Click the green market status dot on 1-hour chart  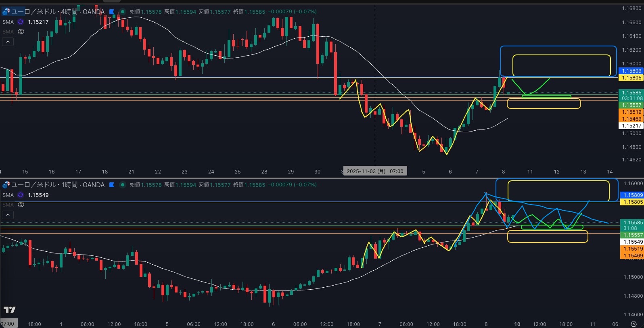pos(123,185)
